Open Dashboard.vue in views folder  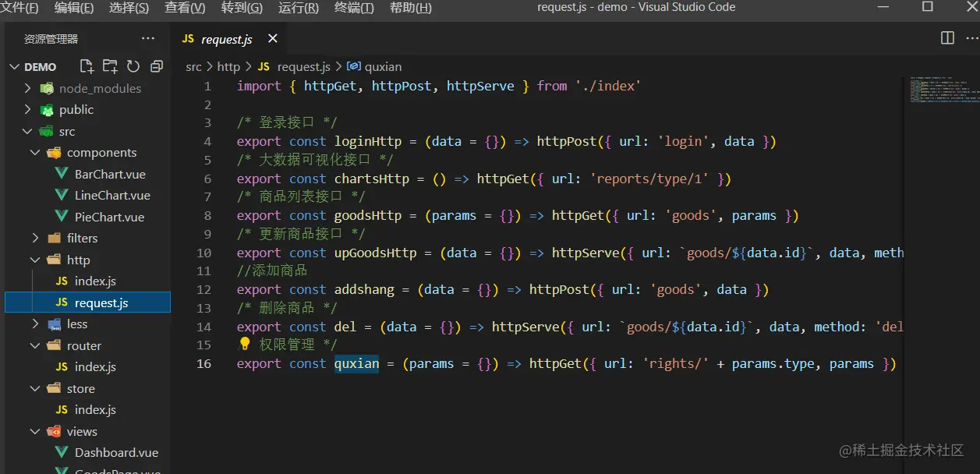(x=116, y=452)
